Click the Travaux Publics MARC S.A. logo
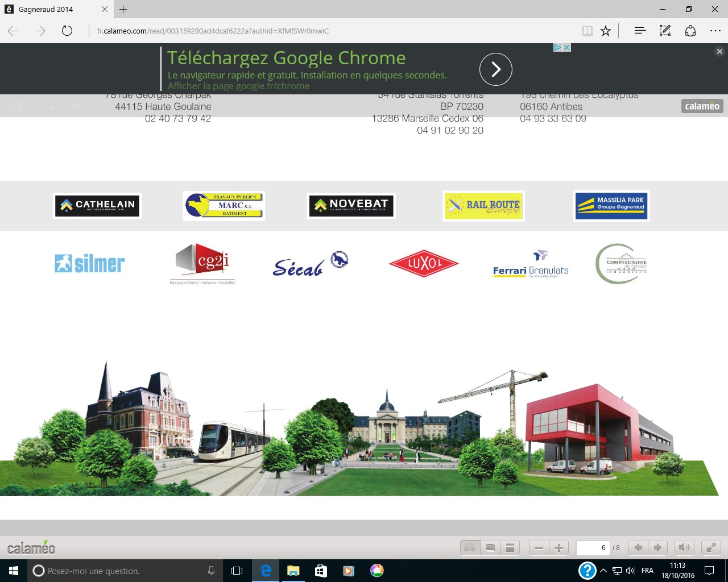 [x=224, y=205]
